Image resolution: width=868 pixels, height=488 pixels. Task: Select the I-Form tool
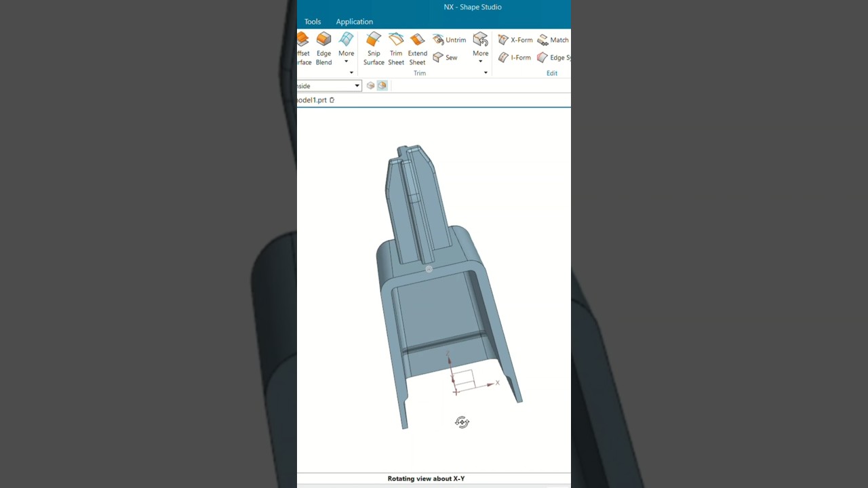515,58
